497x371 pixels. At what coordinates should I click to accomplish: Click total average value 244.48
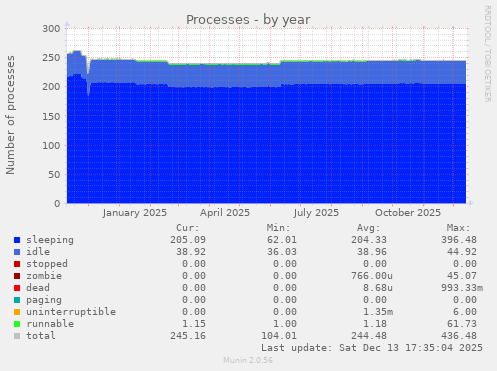tap(369, 336)
